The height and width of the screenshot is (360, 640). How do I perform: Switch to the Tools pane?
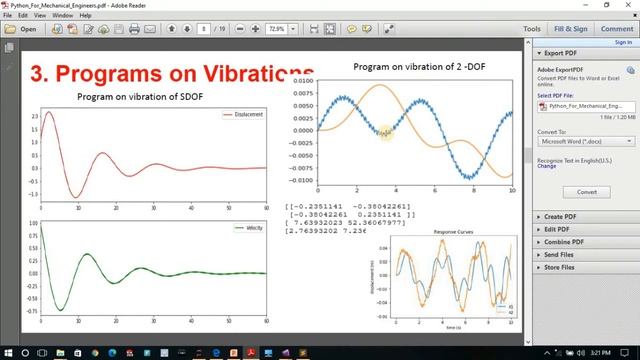point(532,29)
